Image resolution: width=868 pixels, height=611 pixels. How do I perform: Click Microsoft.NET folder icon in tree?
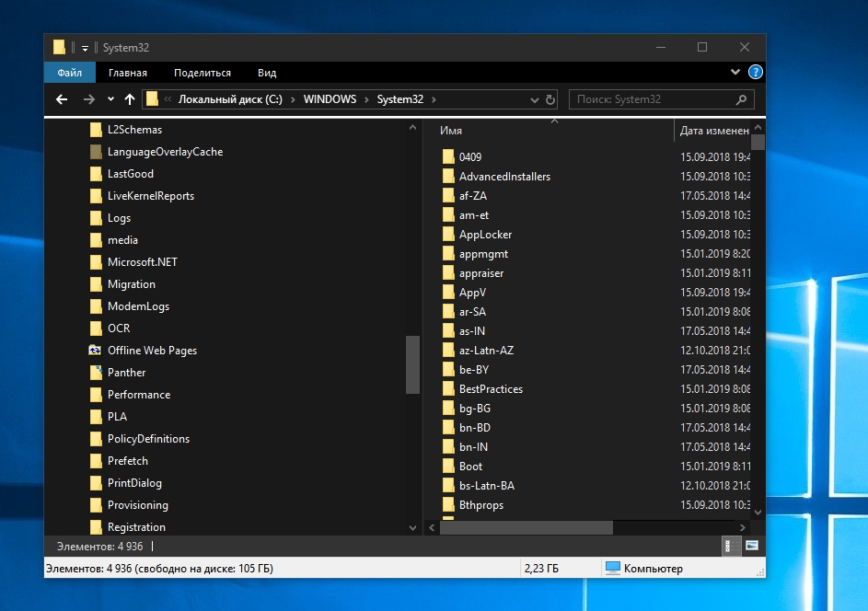coord(96,262)
